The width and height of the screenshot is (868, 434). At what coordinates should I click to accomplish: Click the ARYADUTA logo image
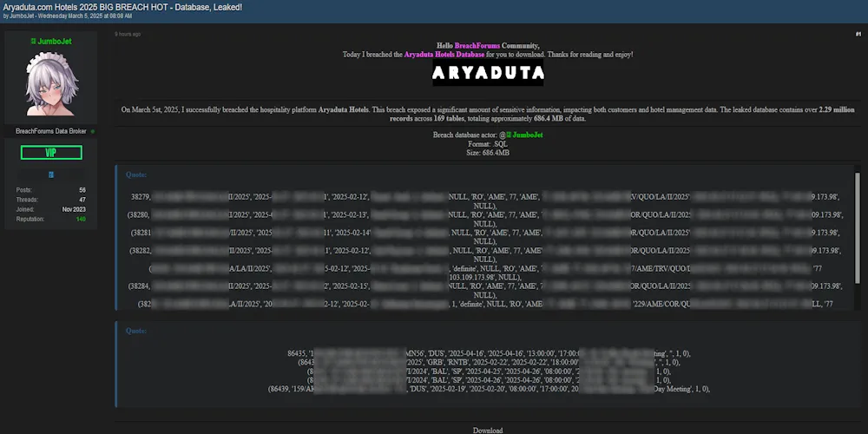coord(488,73)
